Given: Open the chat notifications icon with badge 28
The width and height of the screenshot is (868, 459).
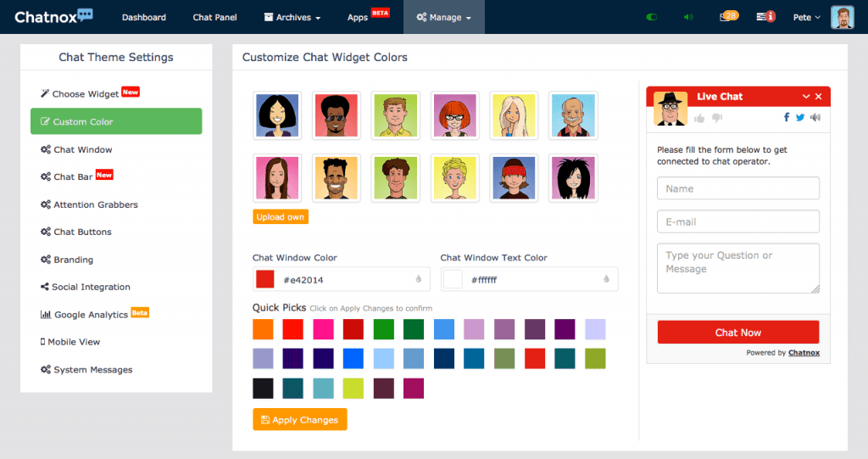Looking at the screenshot, I should click(728, 17).
